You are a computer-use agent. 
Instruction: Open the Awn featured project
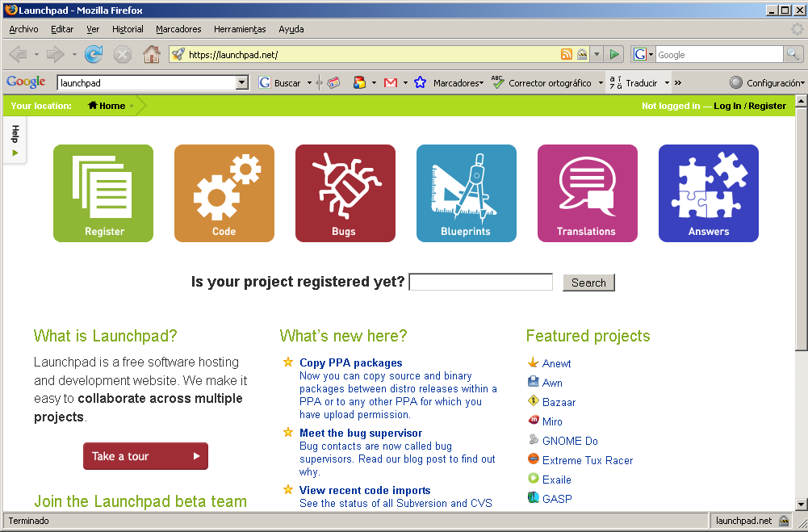[x=552, y=383]
